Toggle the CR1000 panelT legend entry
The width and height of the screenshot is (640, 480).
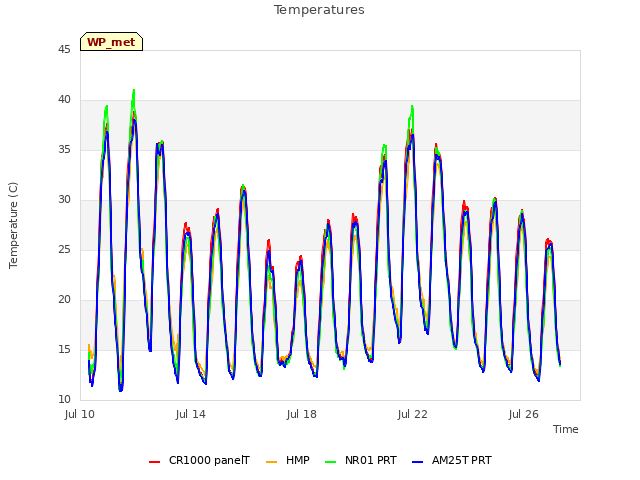(x=199, y=460)
